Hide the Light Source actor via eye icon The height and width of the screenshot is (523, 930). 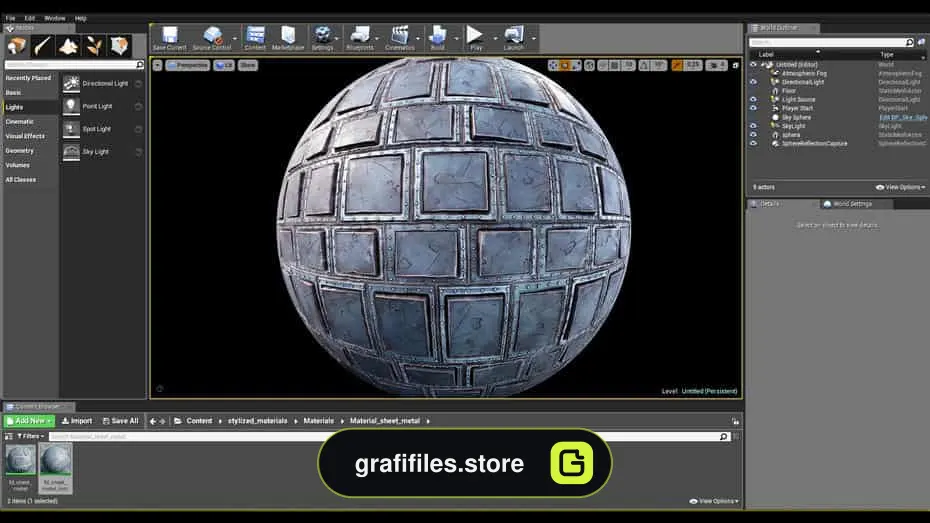pos(753,100)
